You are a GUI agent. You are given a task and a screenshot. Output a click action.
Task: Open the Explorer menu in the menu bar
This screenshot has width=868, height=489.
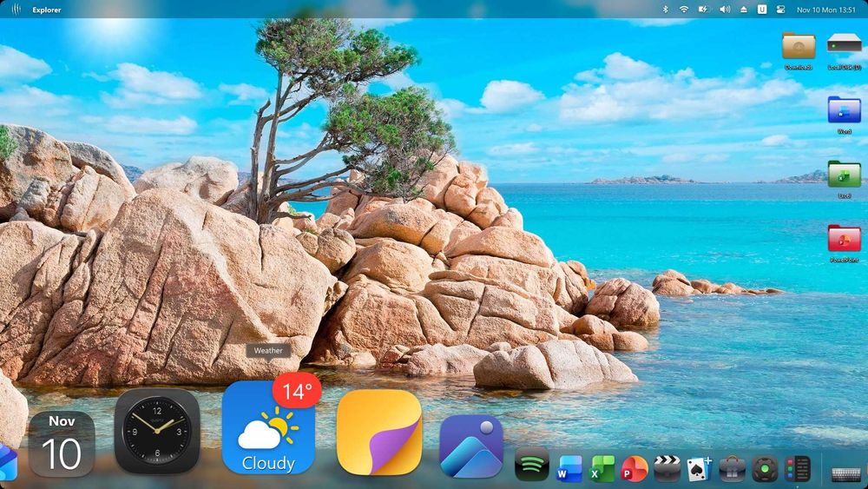(x=47, y=10)
